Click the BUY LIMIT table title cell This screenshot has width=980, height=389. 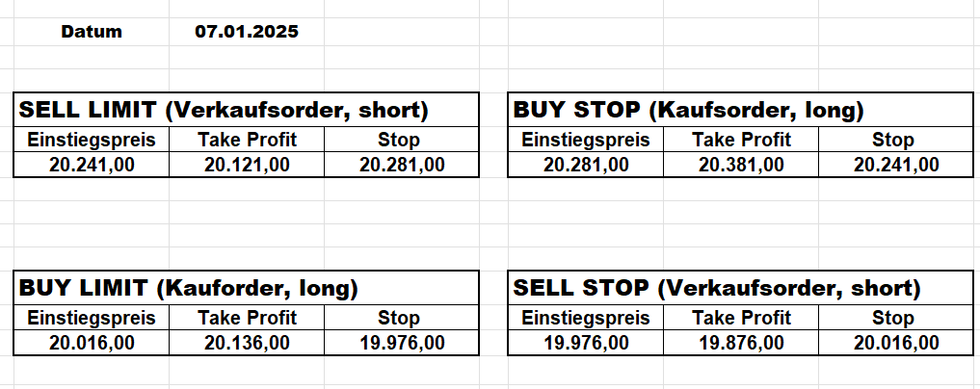coord(189,287)
